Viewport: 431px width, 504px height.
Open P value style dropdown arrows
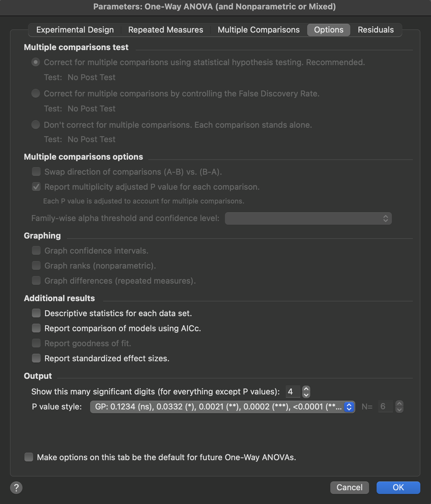coord(349,407)
